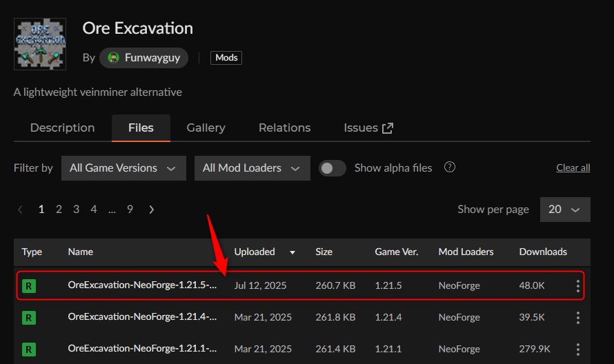This screenshot has height=364, width=614.
Task: Go to page 4
Action: click(94, 210)
